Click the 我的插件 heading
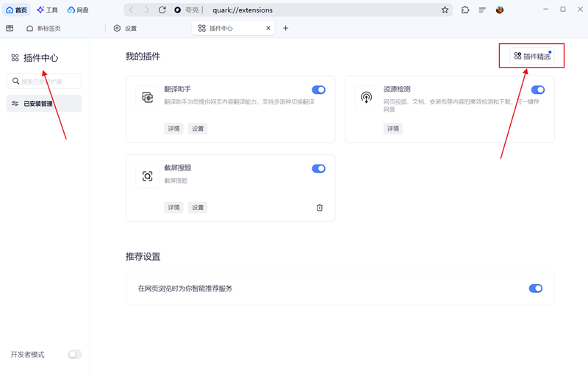588x376 pixels. tap(143, 57)
